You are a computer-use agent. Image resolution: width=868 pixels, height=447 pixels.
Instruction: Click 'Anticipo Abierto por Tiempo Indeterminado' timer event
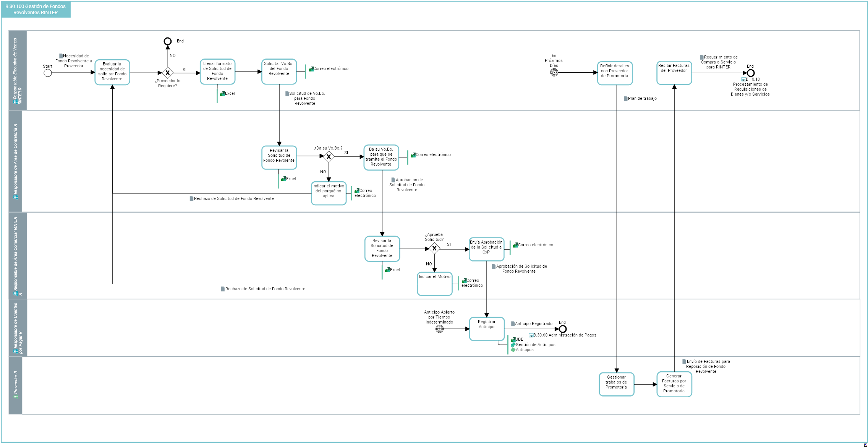coord(440,329)
